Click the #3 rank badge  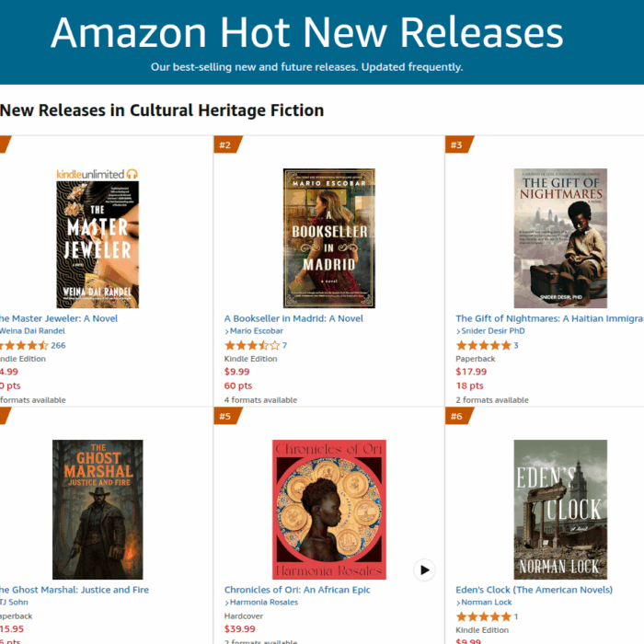(x=459, y=144)
